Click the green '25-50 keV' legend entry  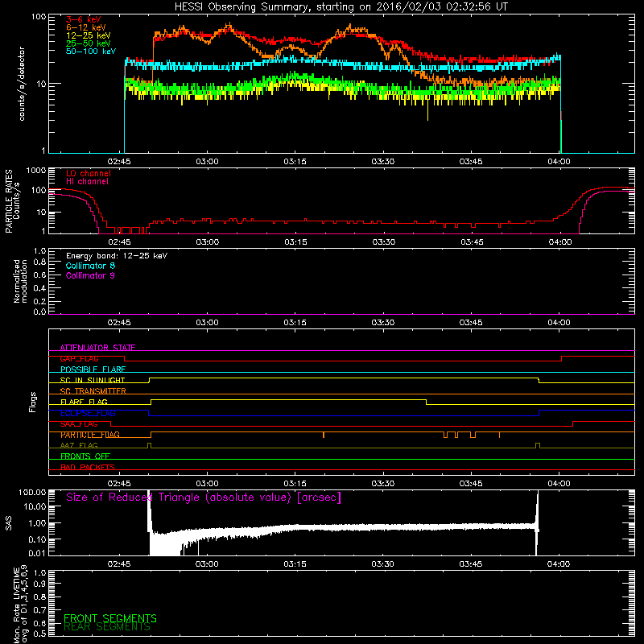click(x=89, y=43)
